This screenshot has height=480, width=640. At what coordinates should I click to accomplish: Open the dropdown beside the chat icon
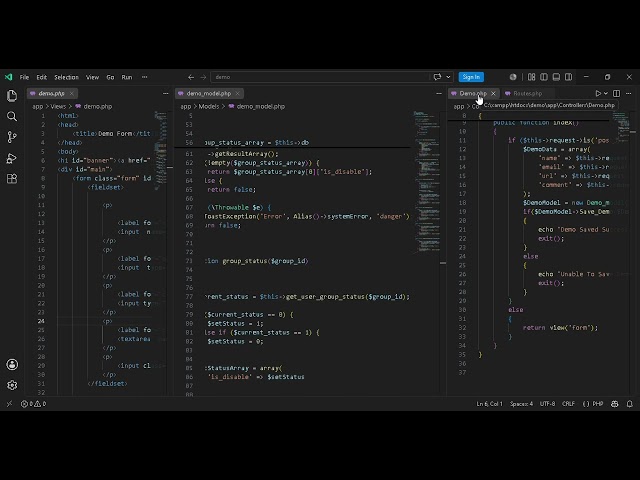tap(448, 77)
